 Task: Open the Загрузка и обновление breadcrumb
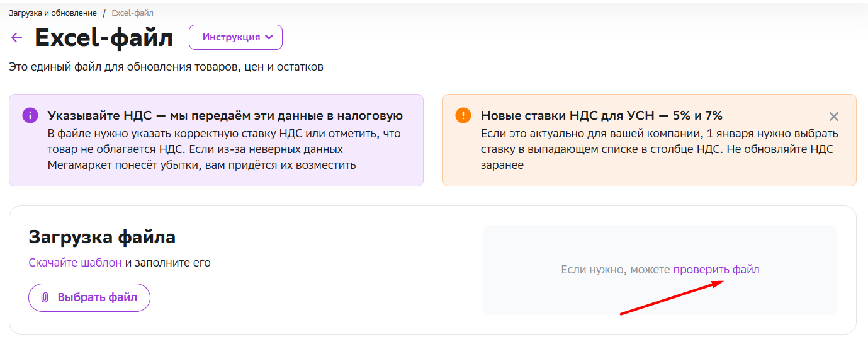click(53, 13)
